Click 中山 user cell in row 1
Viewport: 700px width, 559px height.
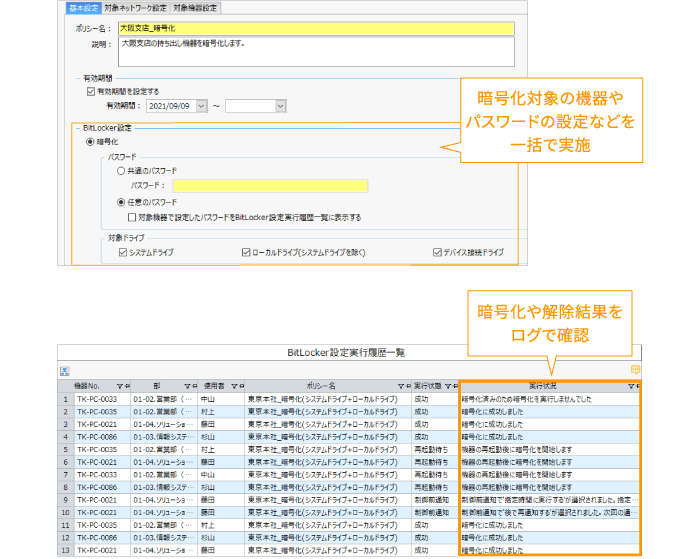221,399
